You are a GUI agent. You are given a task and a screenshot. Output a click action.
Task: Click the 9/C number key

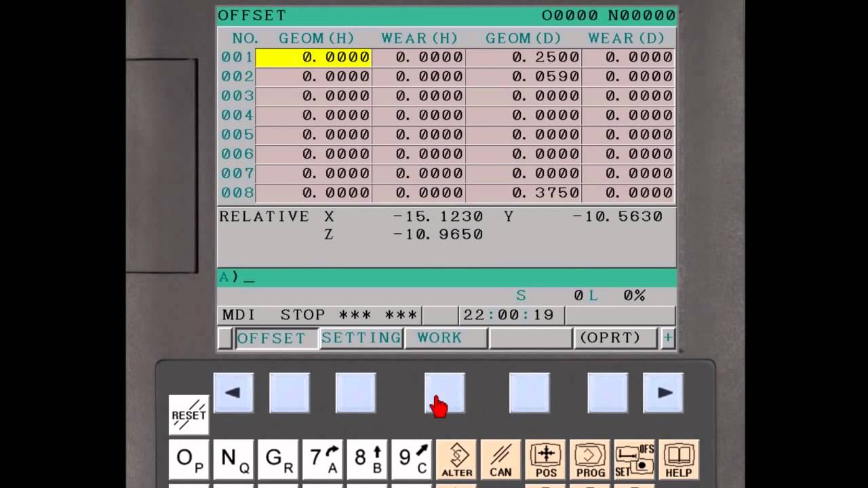[x=412, y=460]
